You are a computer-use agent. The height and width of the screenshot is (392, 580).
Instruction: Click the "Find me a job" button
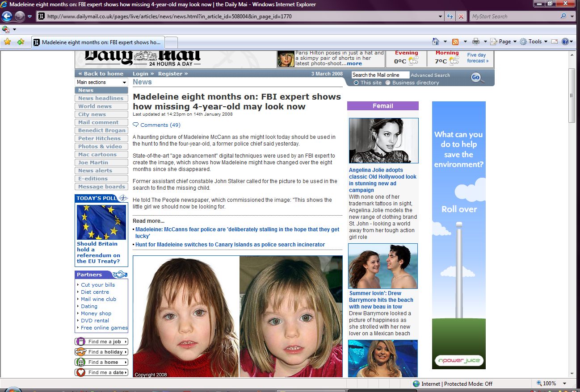coord(101,342)
